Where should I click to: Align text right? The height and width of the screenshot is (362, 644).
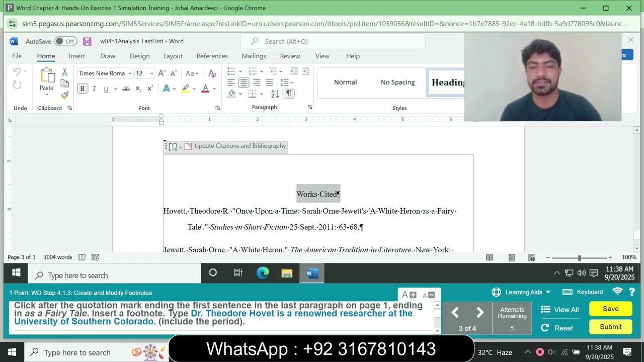click(257, 82)
